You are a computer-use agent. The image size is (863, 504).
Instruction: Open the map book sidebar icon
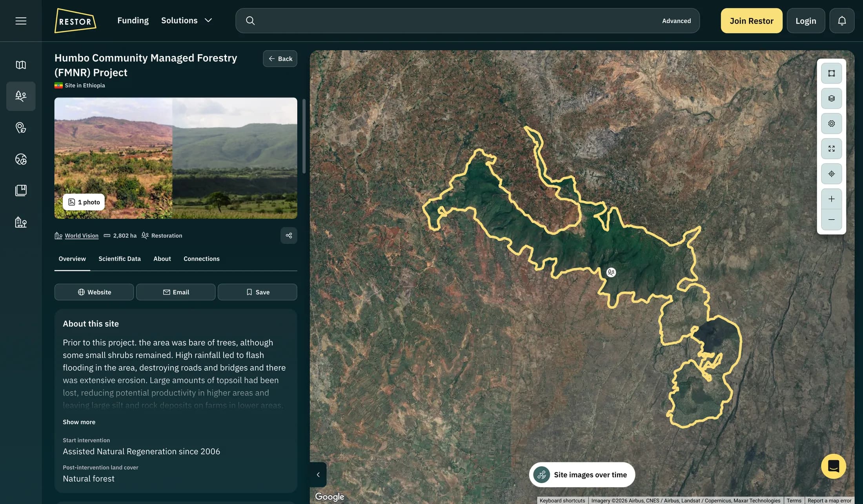point(21,65)
